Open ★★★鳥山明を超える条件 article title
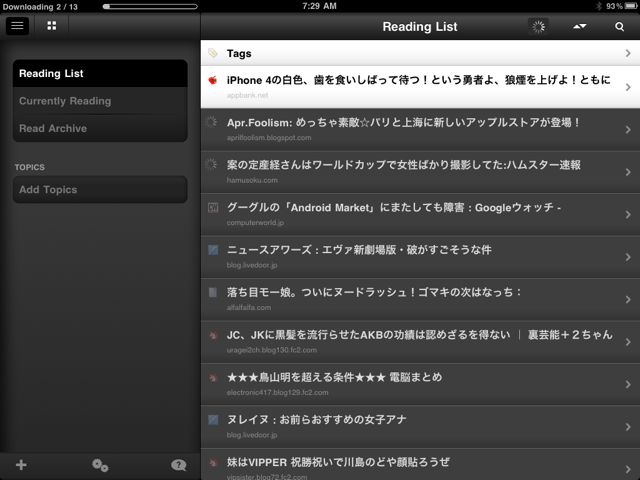 coord(334,377)
